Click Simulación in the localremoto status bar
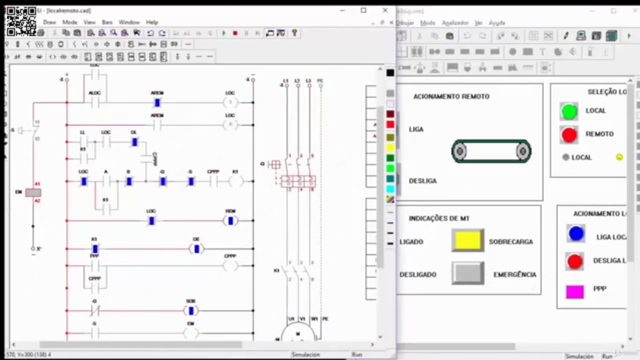Viewport: 640px width, 360px height. (306, 355)
